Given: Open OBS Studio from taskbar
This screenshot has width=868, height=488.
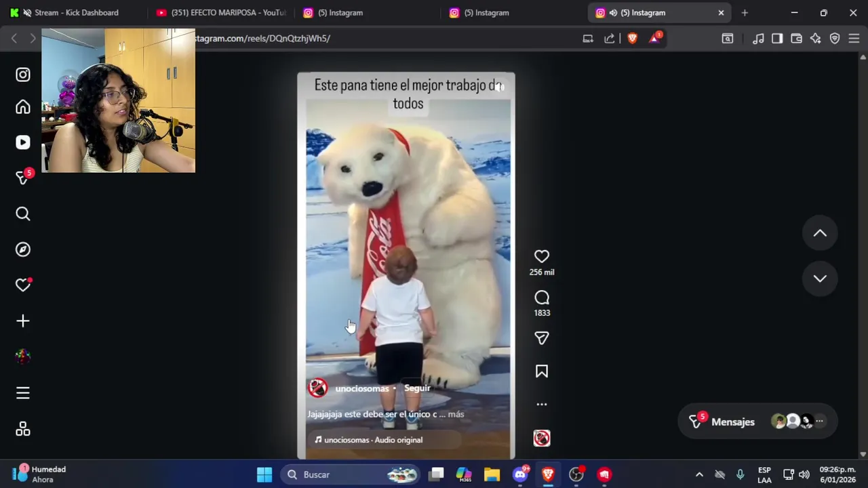Looking at the screenshot, I should coord(576,474).
